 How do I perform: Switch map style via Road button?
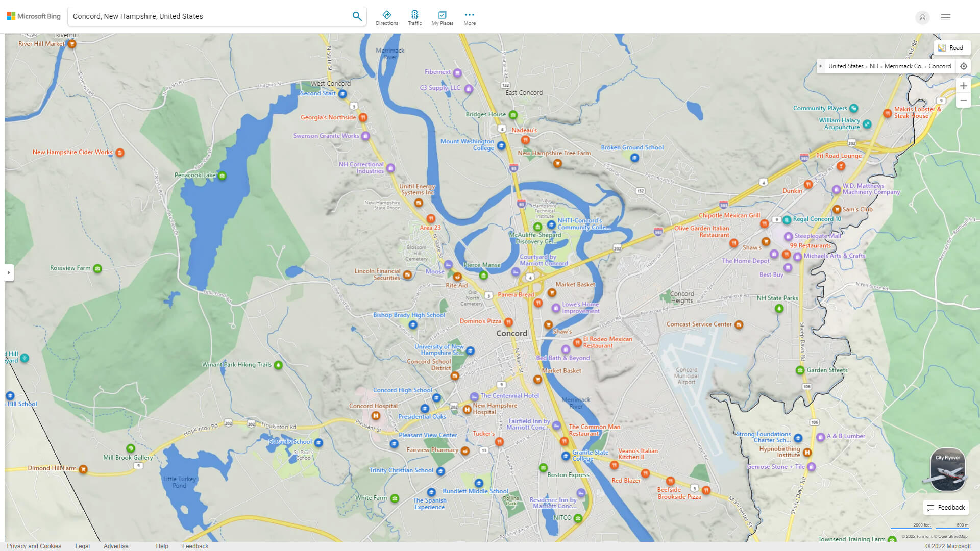(x=951, y=47)
